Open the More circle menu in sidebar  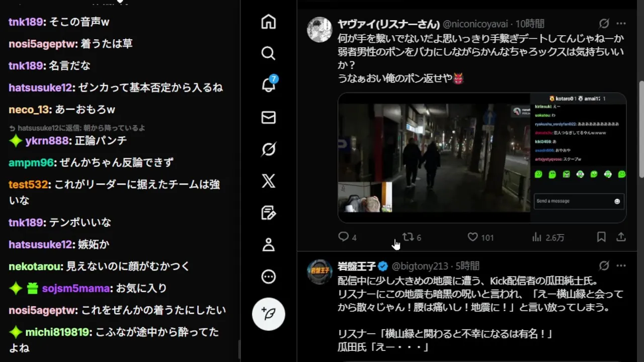[x=269, y=277]
